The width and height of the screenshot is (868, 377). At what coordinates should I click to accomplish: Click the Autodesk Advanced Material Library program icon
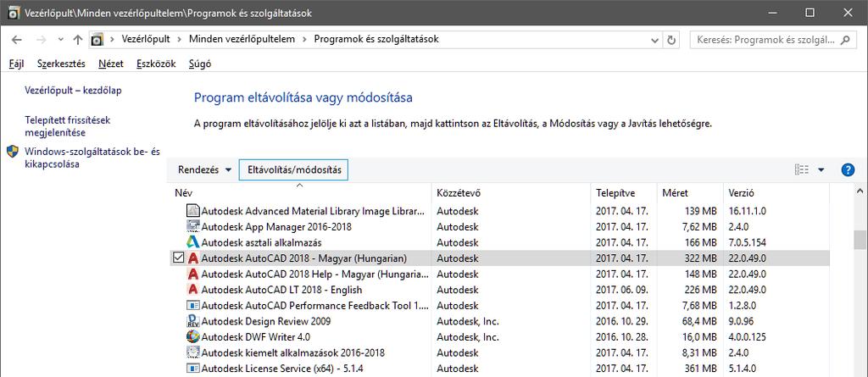[x=192, y=211]
